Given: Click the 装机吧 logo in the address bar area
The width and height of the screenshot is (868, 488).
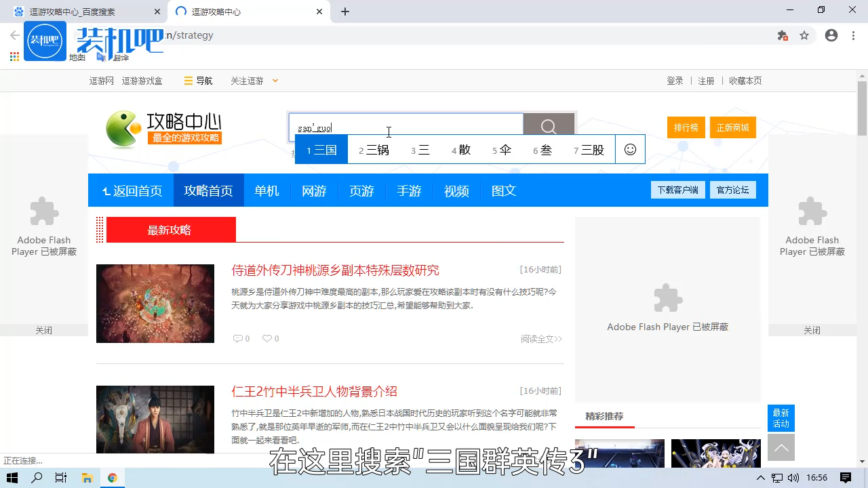Looking at the screenshot, I should click(45, 41).
